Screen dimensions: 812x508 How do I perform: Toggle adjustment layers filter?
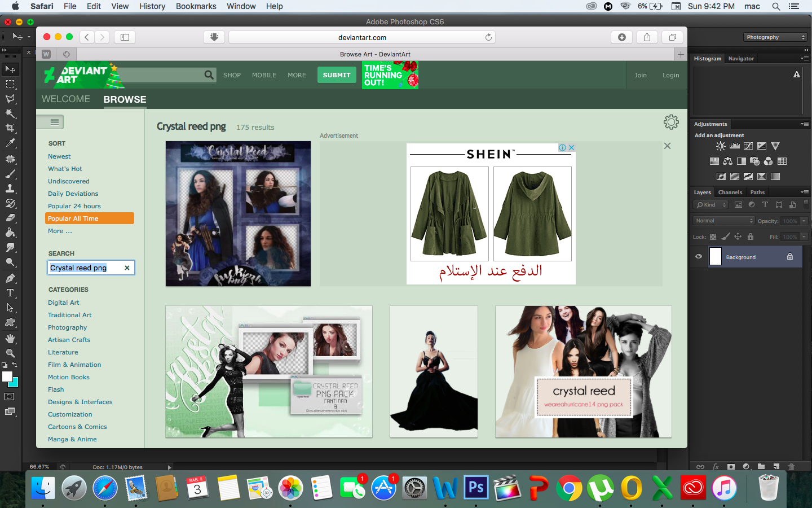[x=752, y=205]
